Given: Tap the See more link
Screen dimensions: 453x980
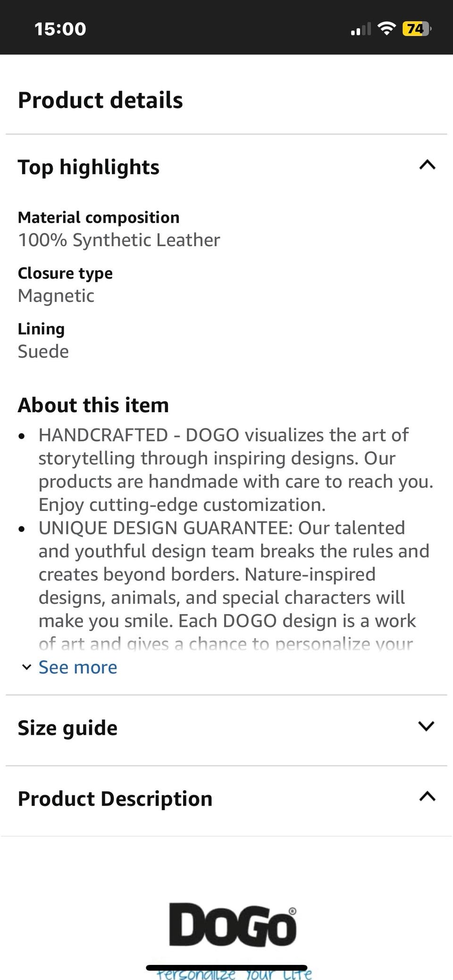Looking at the screenshot, I should click(x=78, y=667).
